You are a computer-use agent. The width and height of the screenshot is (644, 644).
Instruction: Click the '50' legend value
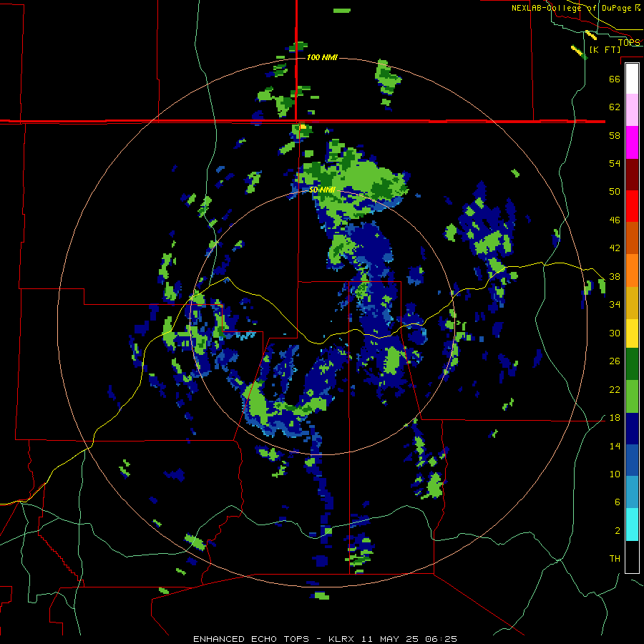(615, 192)
